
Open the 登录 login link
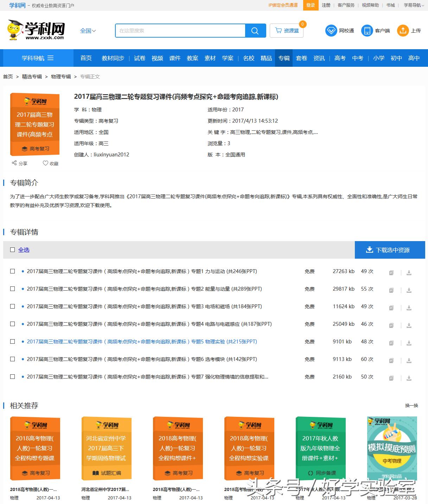pos(311,5)
